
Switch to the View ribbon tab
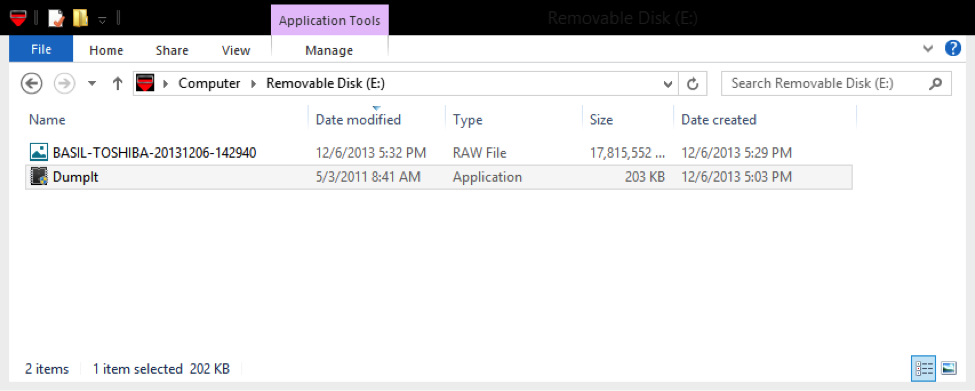(x=236, y=51)
